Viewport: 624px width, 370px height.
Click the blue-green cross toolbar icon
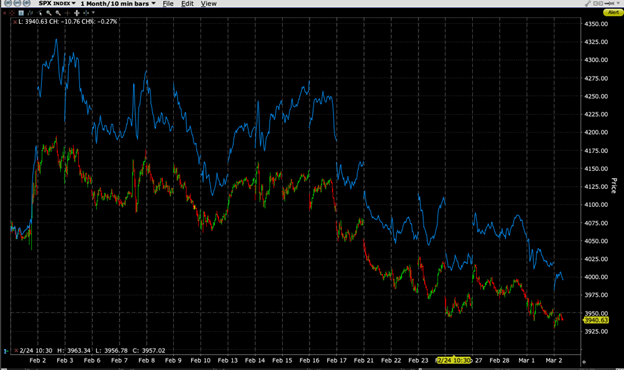pos(86,13)
